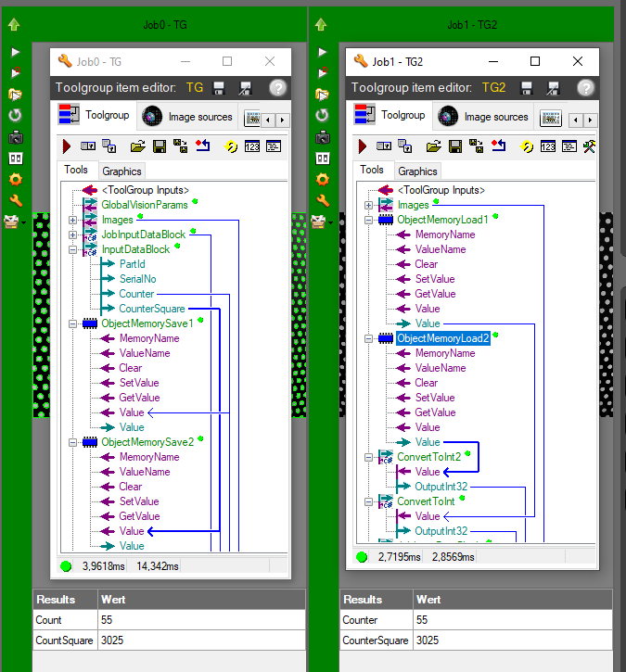Click green up arrow of Job0 panel
The image size is (626, 672).
14,24
